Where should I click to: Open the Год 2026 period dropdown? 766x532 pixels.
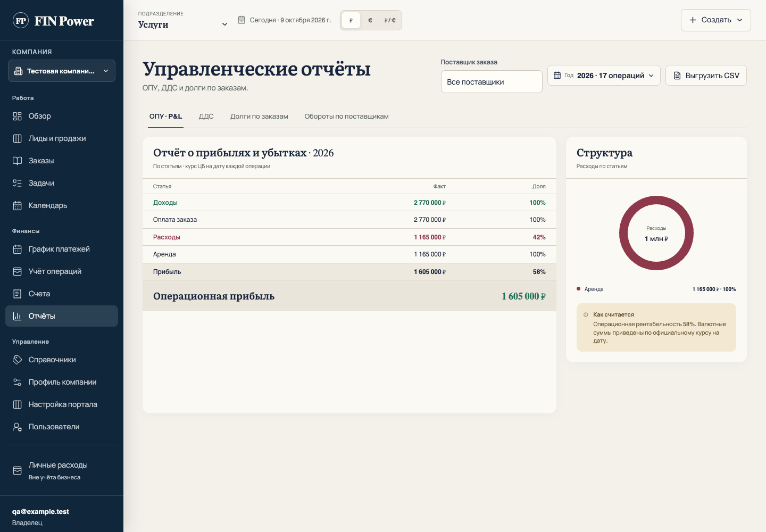tap(604, 76)
